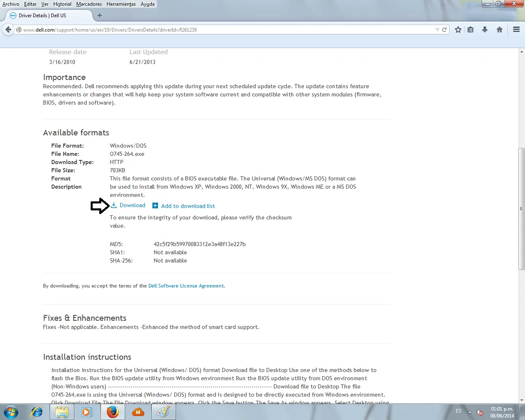Click the MD5 checksum value 42c5f29b…
Screen dimensions: 525x420
[x=200, y=244]
